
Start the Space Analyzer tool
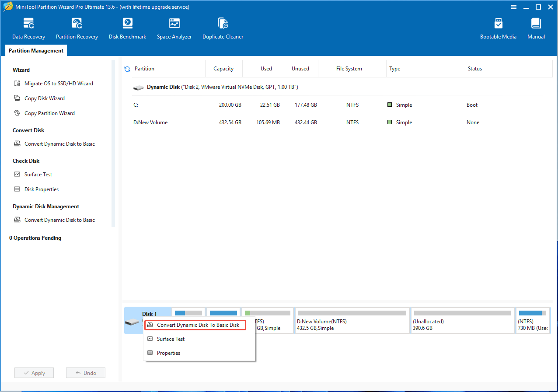(x=174, y=29)
